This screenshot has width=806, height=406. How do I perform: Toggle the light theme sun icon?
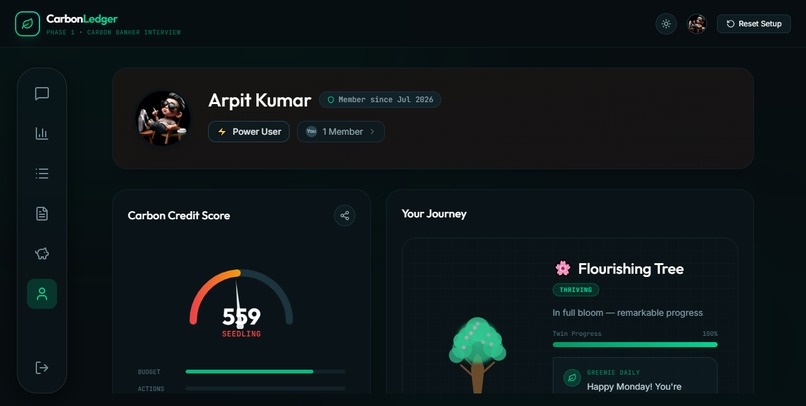click(666, 24)
